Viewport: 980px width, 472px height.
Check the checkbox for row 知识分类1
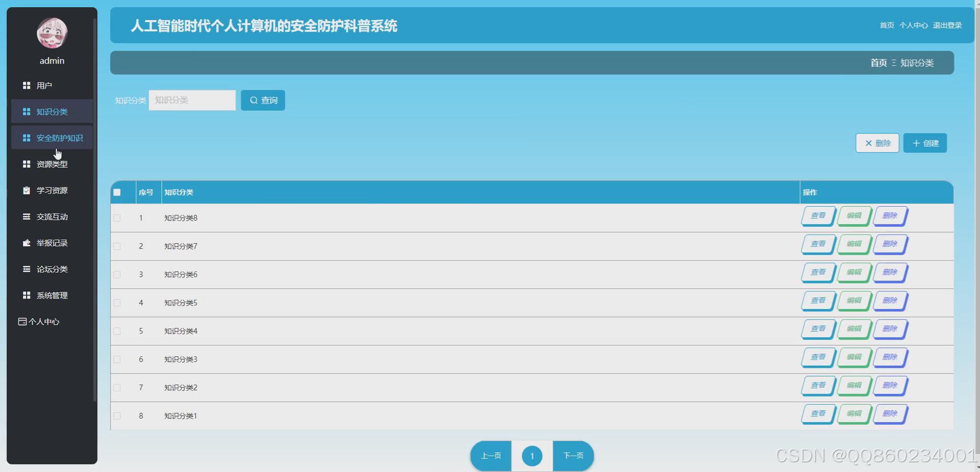click(117, 416)
